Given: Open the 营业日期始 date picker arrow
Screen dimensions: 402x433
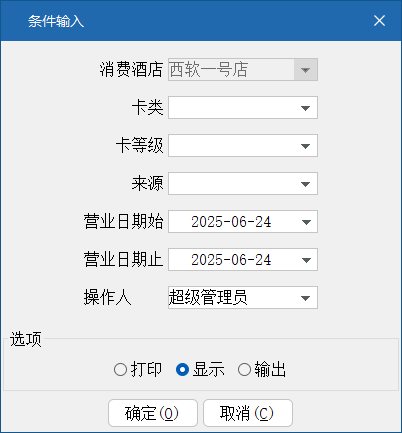Looking at the screenshot, I should [305, 222].
